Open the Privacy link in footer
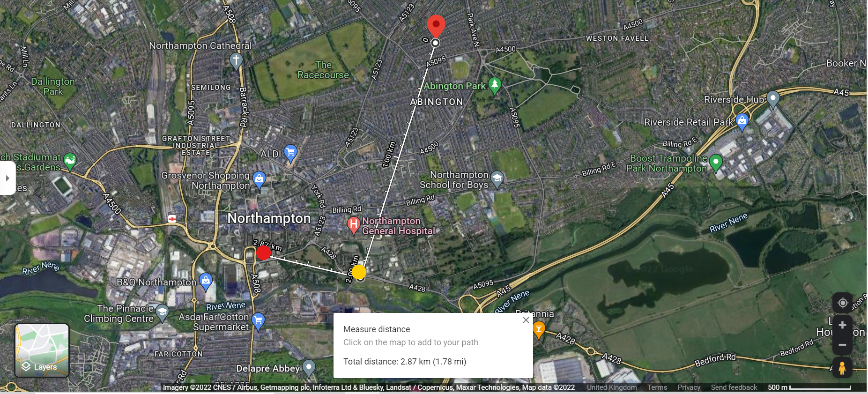 pos(689,387)
